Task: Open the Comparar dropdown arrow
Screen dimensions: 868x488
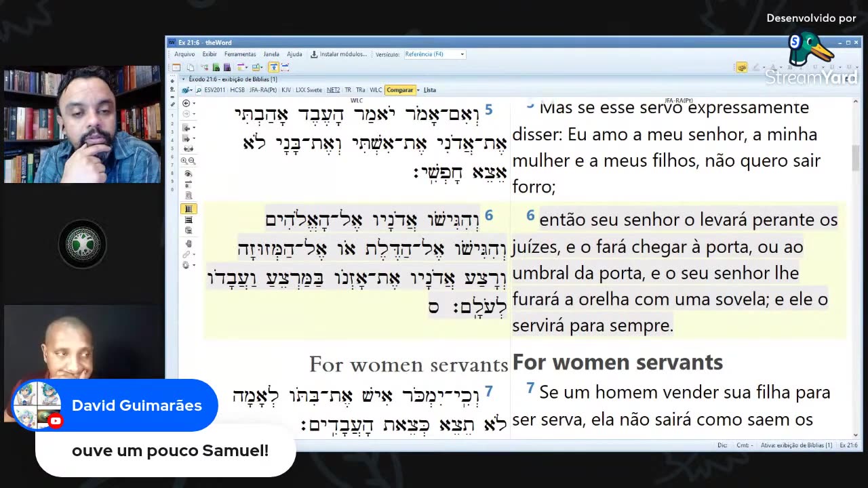Action: pyautogui.click(x=418, y=89)
